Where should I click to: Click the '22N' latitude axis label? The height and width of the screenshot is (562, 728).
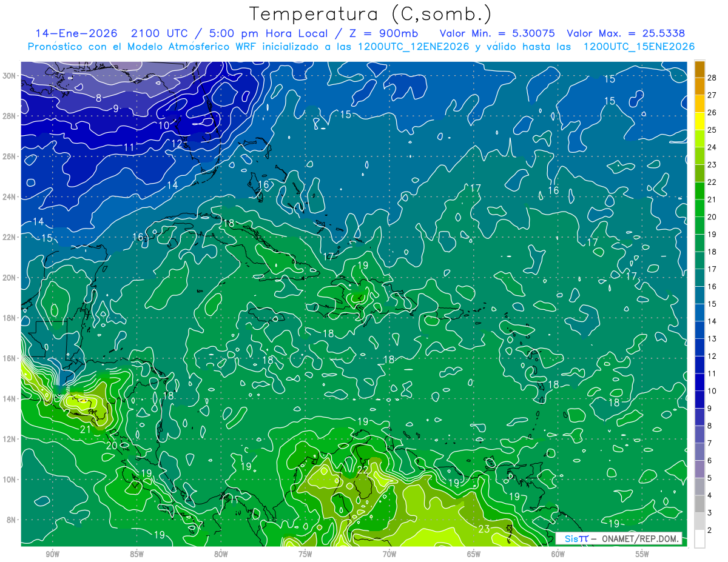point(10,237)
